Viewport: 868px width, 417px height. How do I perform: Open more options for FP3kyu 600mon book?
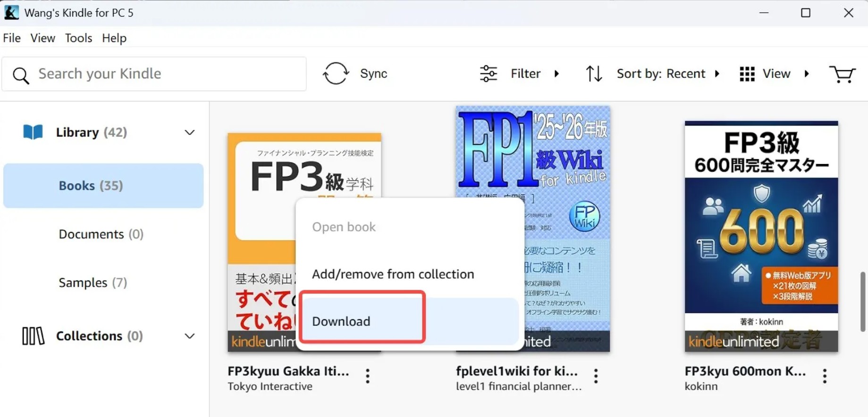[825, 376]
